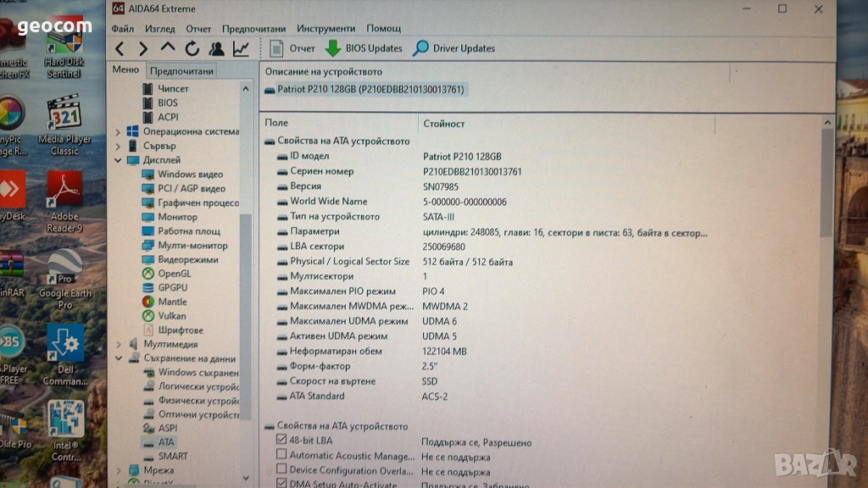Click the green BIOS Updates arrow icon

pyautogui.click(x=333, y=48)
